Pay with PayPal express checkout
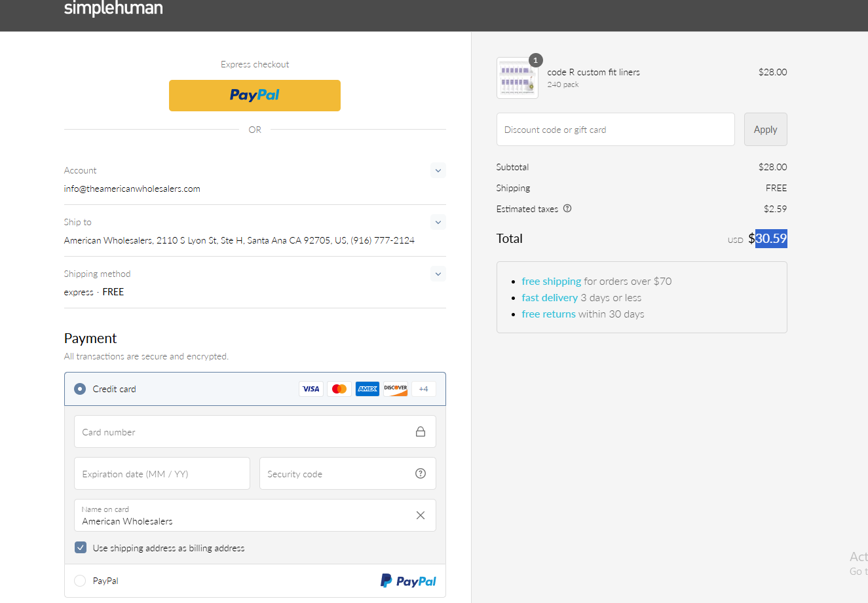The height and width of the screenshot is (603, 868). (x=255, y=96)
